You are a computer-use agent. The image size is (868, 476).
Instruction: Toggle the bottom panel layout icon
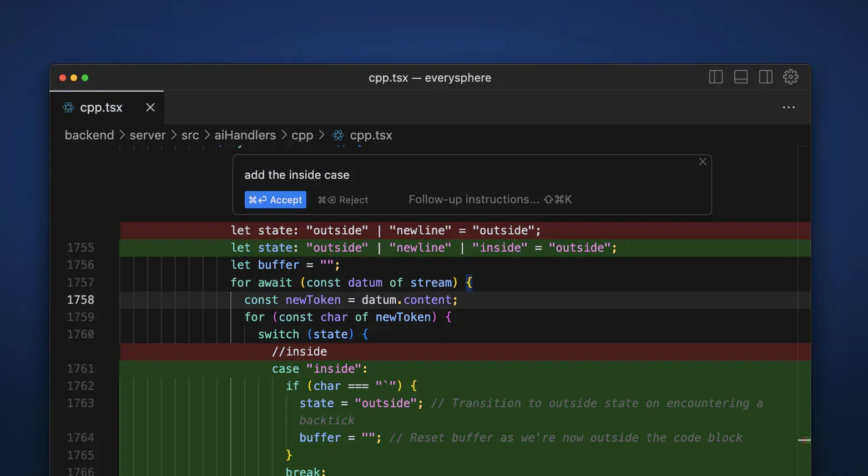click(x=741, y=77)
